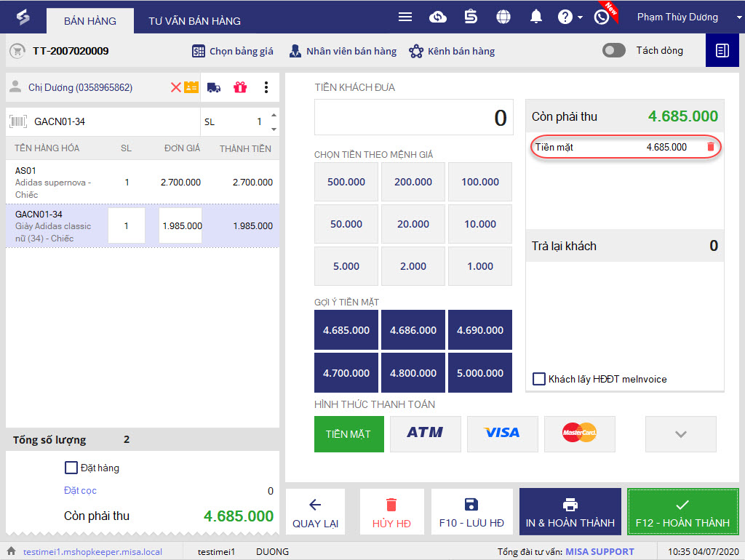The width and height of the screenshot is (745, 560).
Task: Click the help question mark icon
Action: pos(565,17)
